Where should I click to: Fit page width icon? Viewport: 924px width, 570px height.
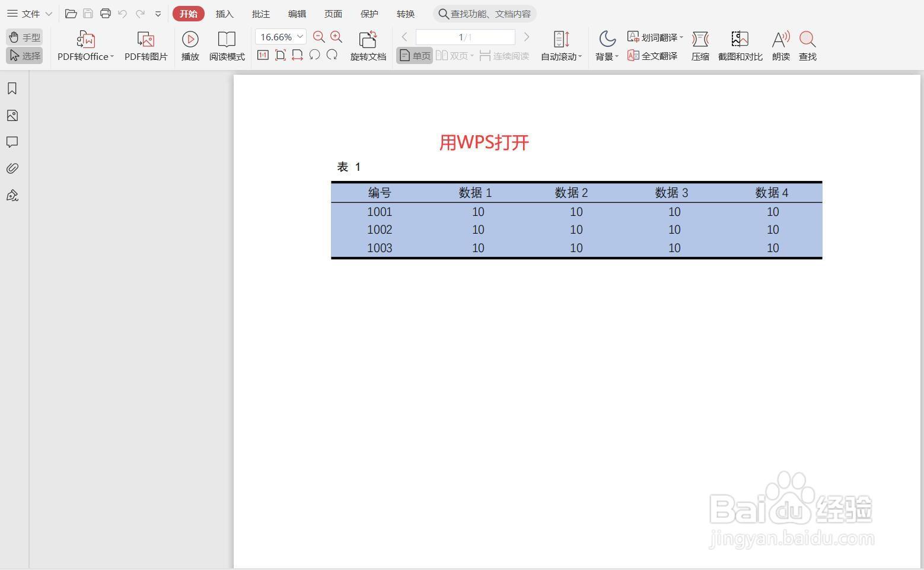click(x=297, y=55)
